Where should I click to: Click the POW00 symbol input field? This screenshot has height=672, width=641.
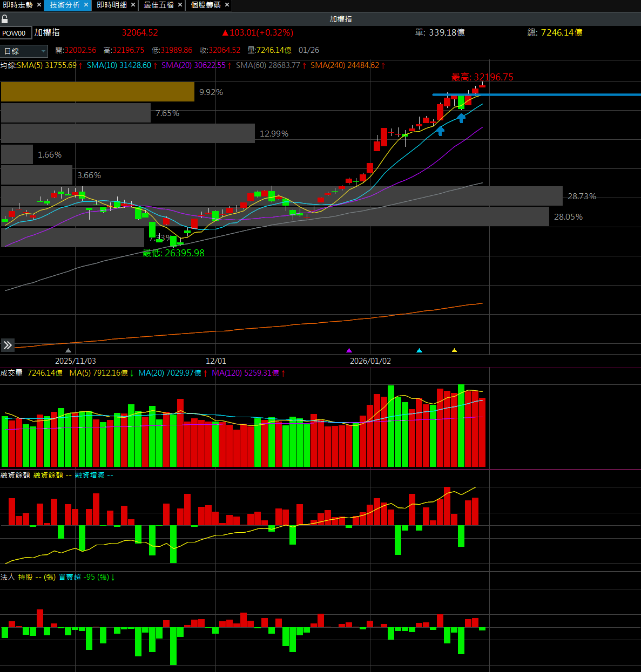(x=16, y=33)
